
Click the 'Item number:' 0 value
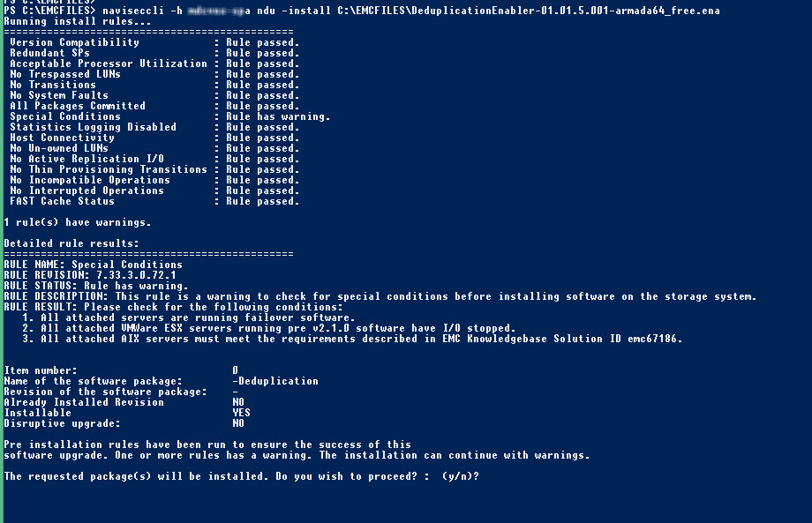point(235,370)
